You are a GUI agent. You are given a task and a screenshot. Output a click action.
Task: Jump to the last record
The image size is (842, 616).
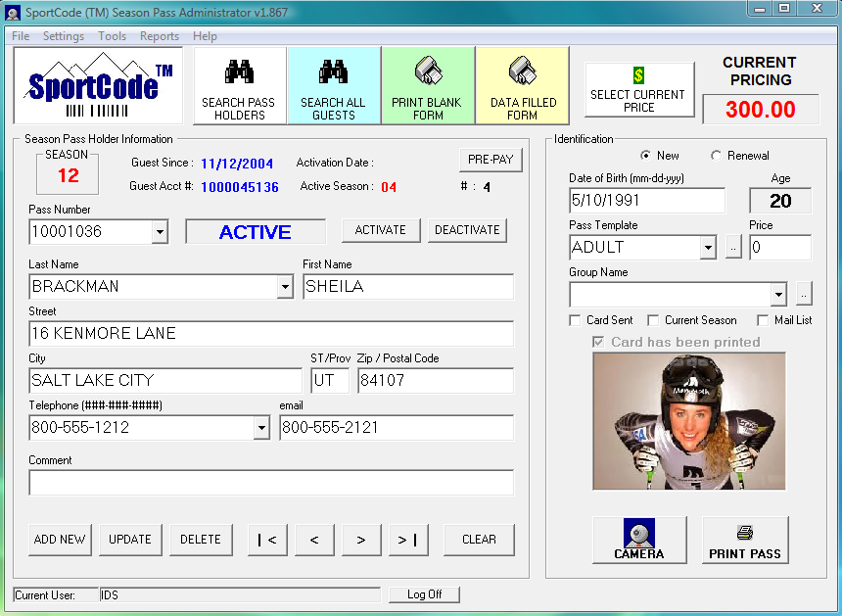click(x=408, y=540)
